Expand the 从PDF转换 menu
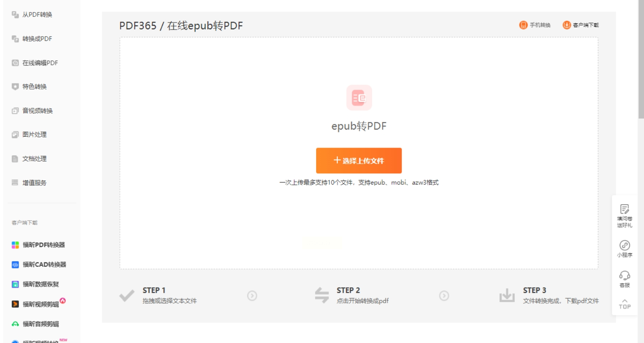The height and width of the screenshot is (343, 644). coord(32,14)
